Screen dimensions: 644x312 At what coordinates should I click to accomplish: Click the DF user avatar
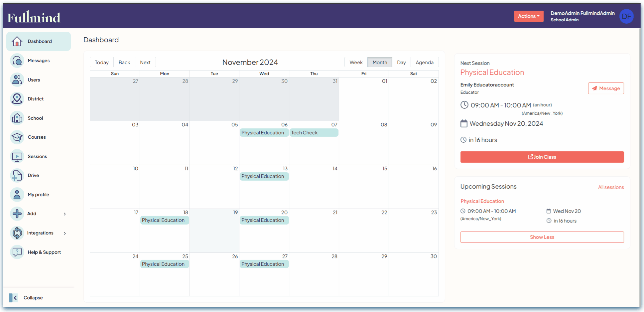[626, 16]
